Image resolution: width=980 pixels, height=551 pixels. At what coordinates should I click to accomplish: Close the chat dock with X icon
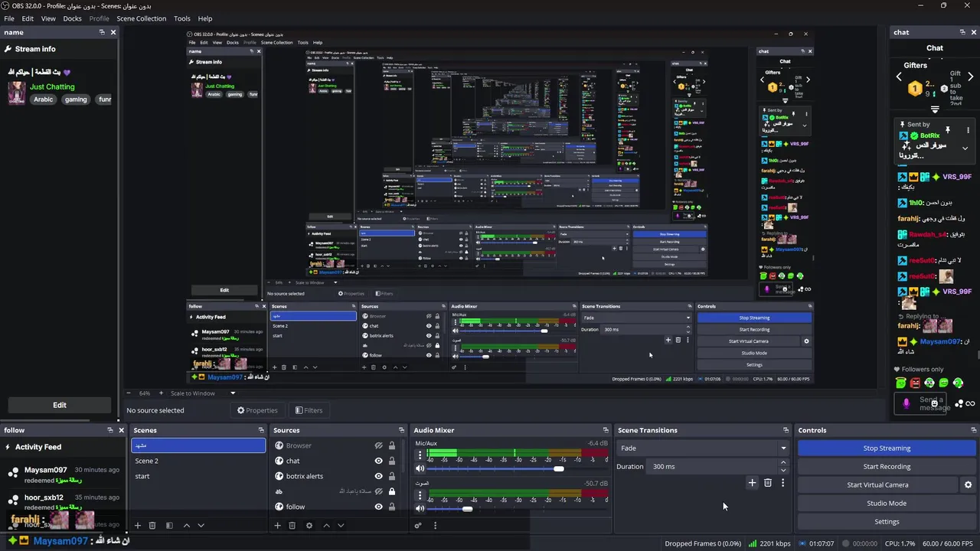tap(974, 32)
